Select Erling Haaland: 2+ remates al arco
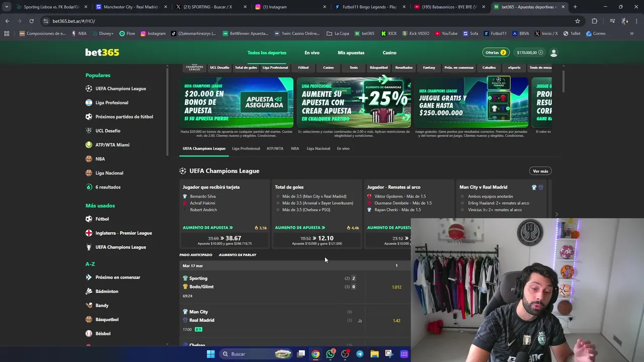 tap(498, 203)
